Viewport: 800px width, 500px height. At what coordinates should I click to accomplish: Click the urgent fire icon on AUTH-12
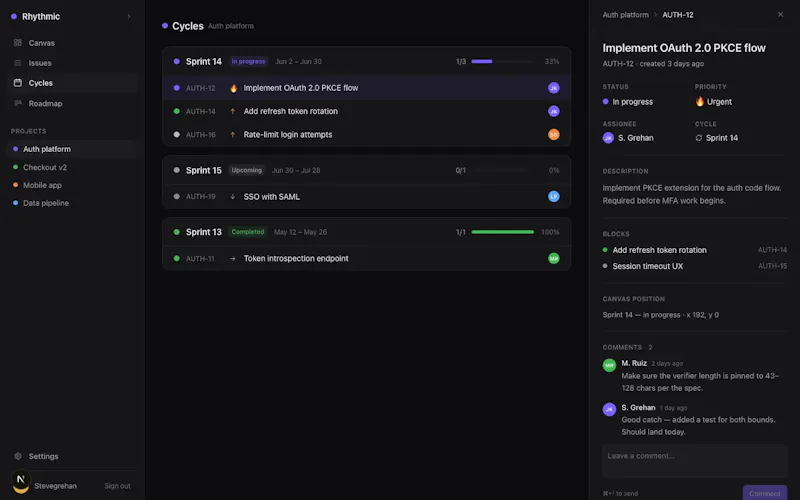(233, 88)
